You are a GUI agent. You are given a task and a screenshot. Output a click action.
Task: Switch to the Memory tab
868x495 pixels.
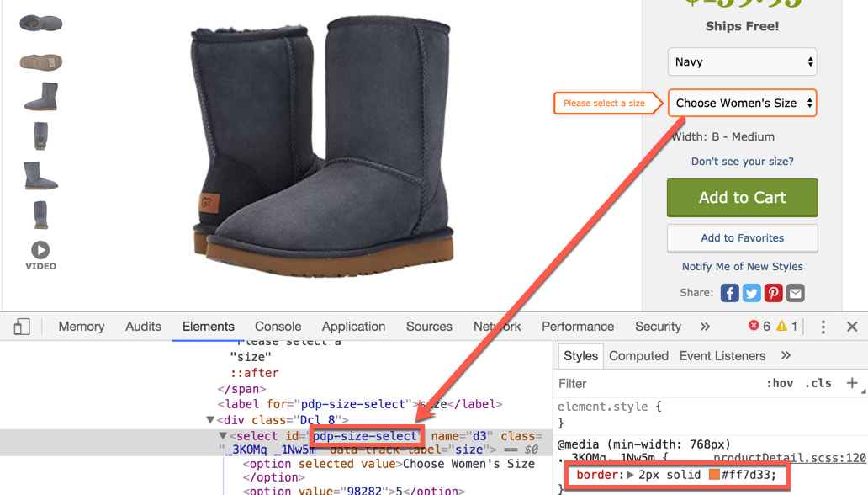coord(82,327)
